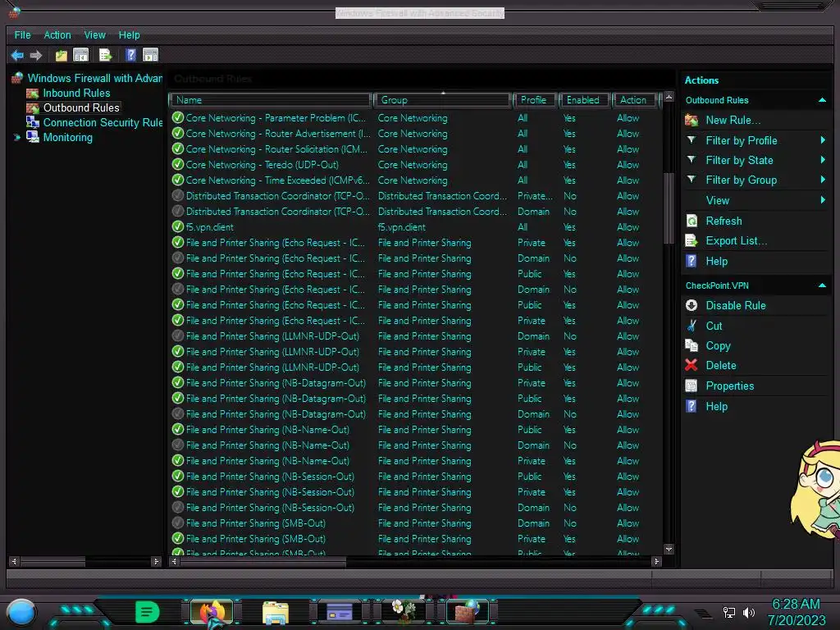Click the Start orb on the taskbar

pyautogui.click(x=21, y=612)
